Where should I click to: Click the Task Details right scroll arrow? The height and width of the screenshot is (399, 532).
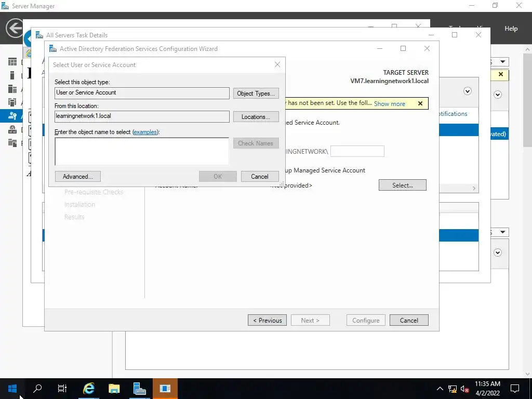pyautogui.click(x=474, y=188)
